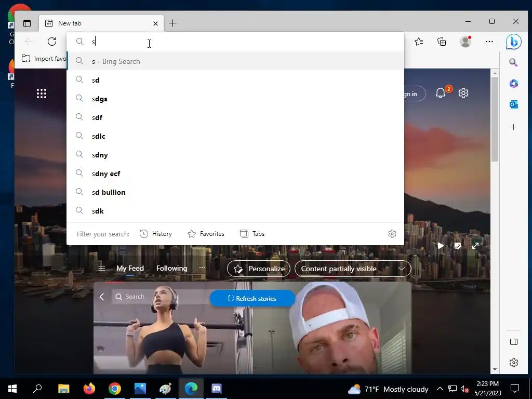Image resolution: width=532 pixels, height=399 pixels.
Task: Open the Windows Start menu
Action: (x=12, y=389)
